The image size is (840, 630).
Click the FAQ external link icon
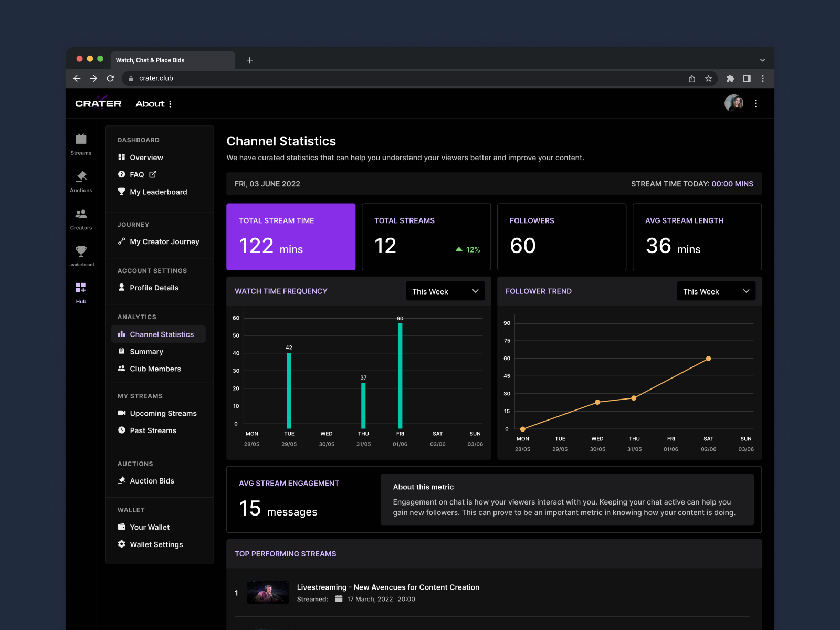152,174
